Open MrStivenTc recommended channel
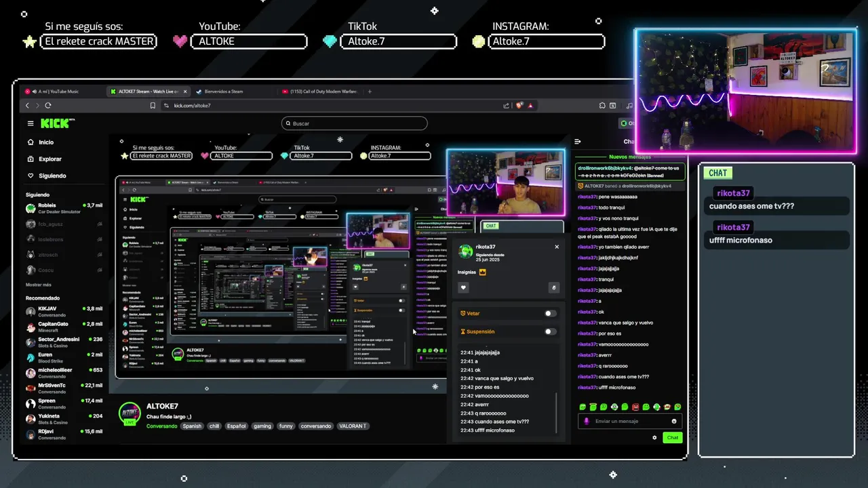 click(64, 388)
